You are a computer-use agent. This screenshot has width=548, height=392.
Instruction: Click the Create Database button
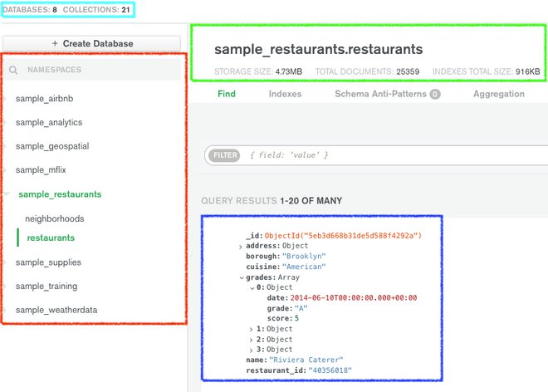click(91, 43)
